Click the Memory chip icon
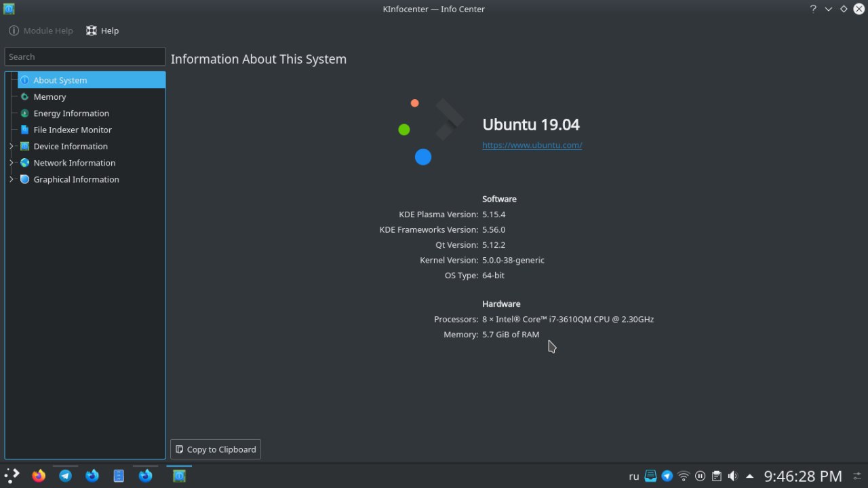Viewport: 868px width, 488px height. coord(25,96)
